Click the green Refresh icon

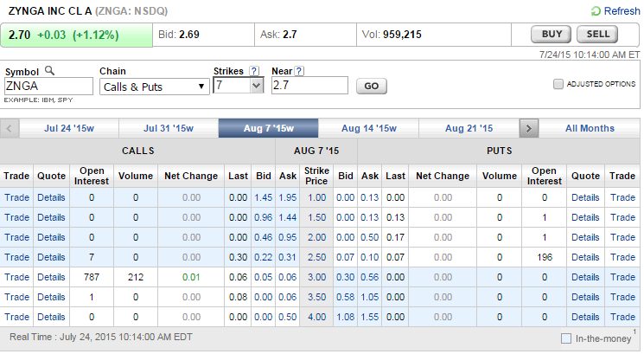tap(596, 11)
